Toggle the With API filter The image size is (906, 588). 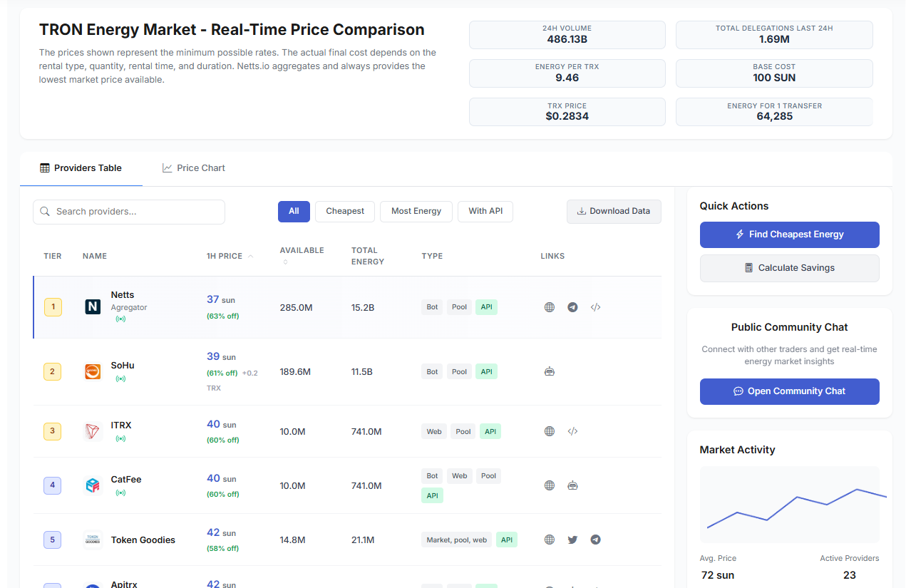pyautogui.click(x=485, y=211)
